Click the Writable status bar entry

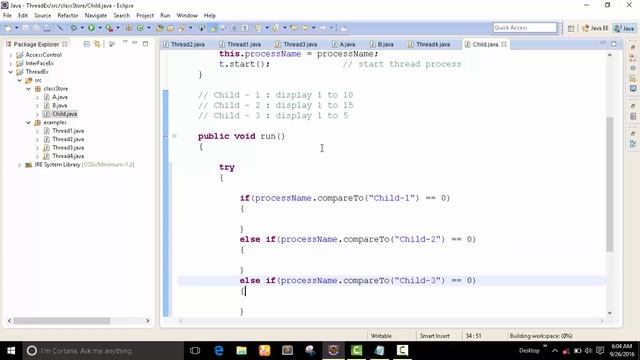click(x=381, y=336)
